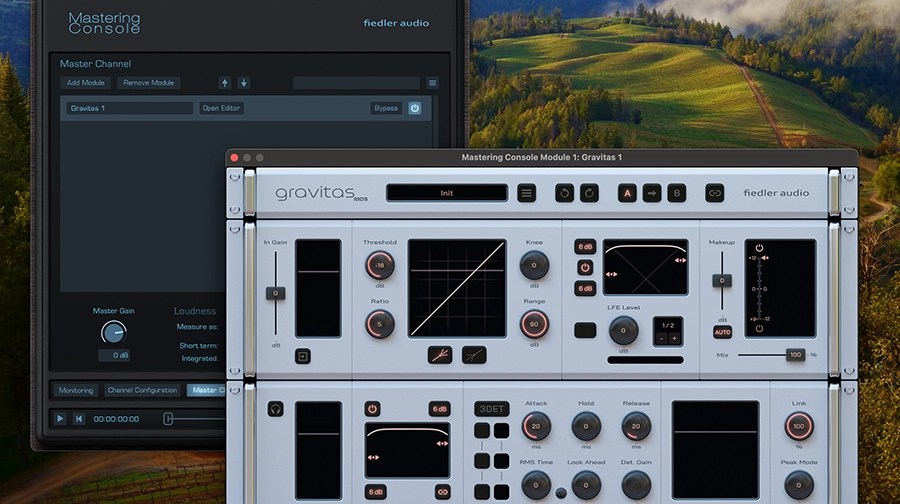This screenshot has height=504, width=900.
Task: Toggle detector filter power button
Action: pos(372,409)
